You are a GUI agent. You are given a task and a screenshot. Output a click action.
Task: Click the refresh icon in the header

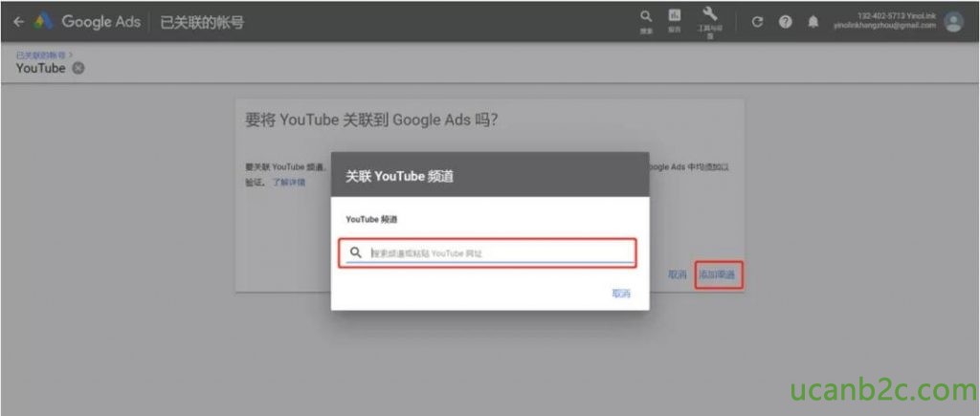pos(758,23)
